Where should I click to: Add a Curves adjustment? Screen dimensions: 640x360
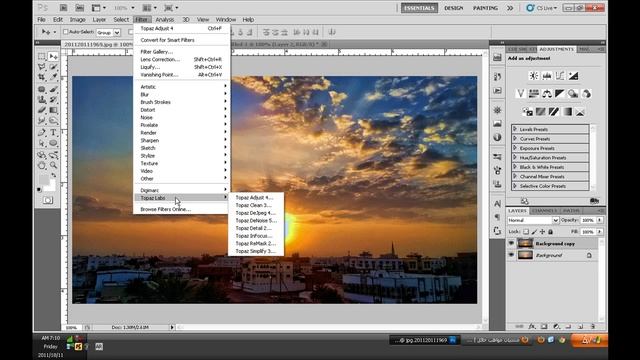click(x=560, y=76)
